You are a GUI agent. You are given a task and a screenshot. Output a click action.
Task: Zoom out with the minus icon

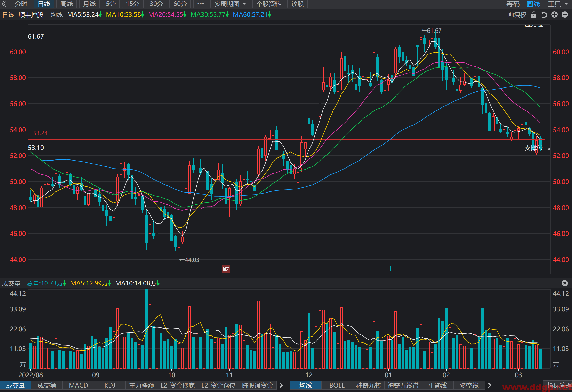click(565, 15)
